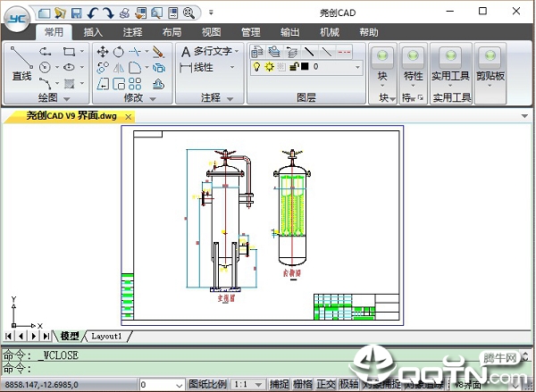Toggle 正交 ortho mode in status bar
Image resolution: width=536 pixels, height=392 pixels.
(326, 385)
